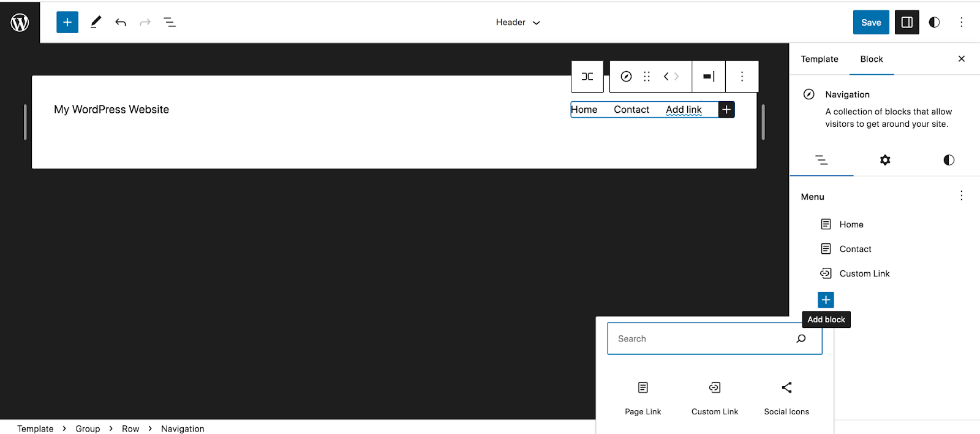The image size is (980, 434).
Task: Switch to the Template tab
Action: [820, 59]
